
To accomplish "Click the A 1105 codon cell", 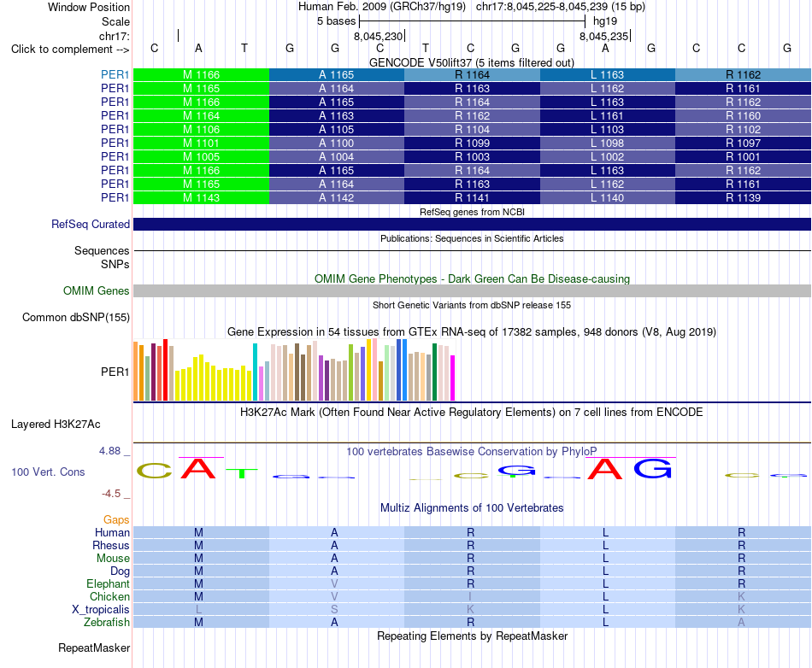I will [x=337, y=129].
